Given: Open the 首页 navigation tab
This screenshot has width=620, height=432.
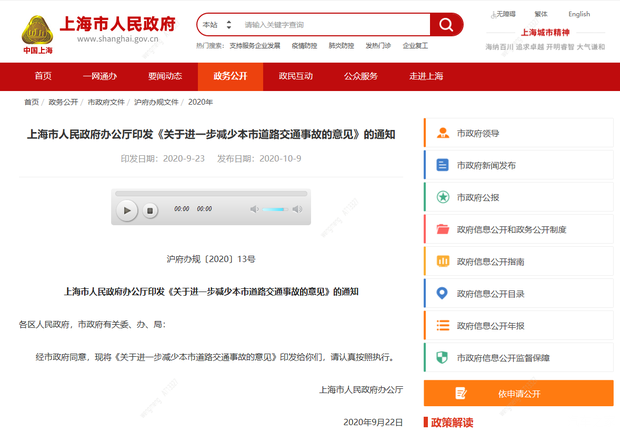Looking at the screenshot, I should [43, 76].
